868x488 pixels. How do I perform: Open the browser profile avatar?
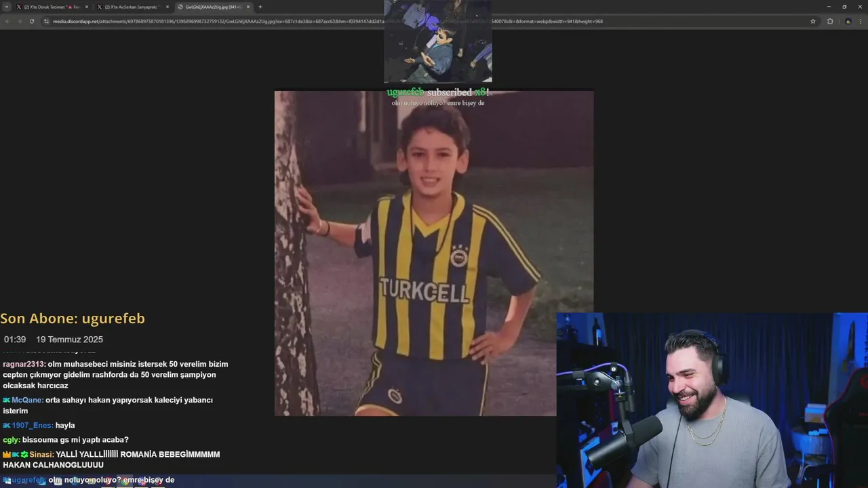(848, 21)
